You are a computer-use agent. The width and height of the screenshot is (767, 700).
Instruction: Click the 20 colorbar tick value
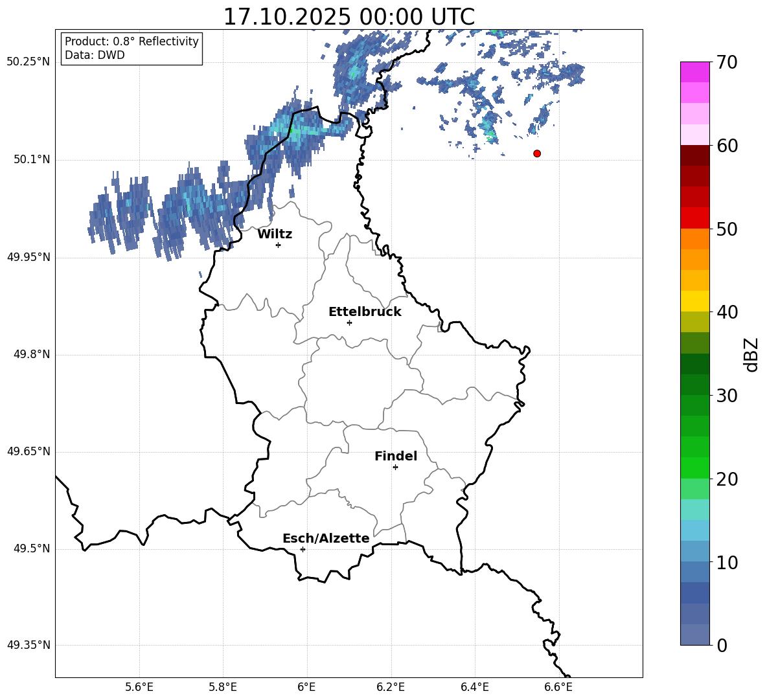(727, 479)
